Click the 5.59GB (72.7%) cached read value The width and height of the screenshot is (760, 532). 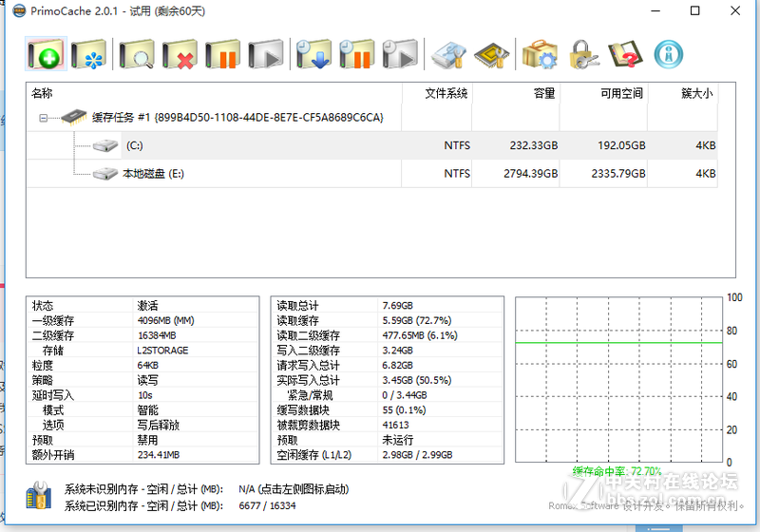[416, 320]
